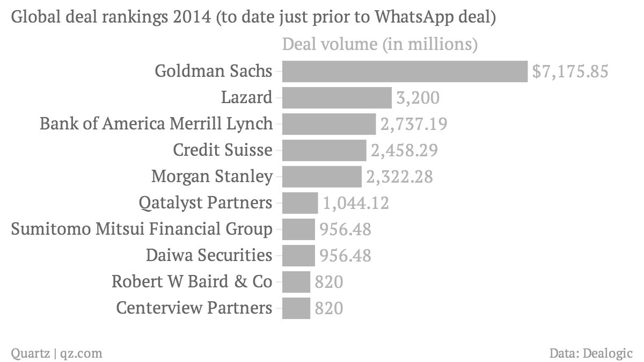This screenshot has width=644, height=362.
Task: Click the Data: Dealogic source text
Action: pyautogui.click(x=591, y=353)
